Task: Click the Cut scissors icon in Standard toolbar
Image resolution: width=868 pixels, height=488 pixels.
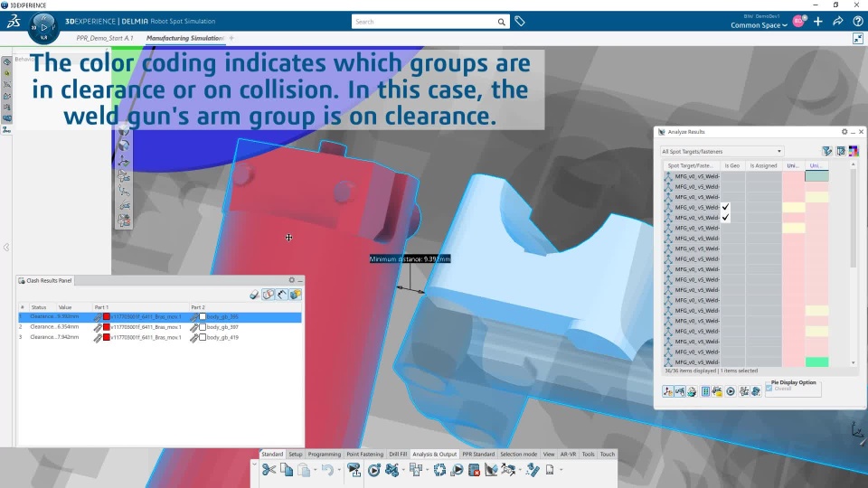Action: [269, 470]
